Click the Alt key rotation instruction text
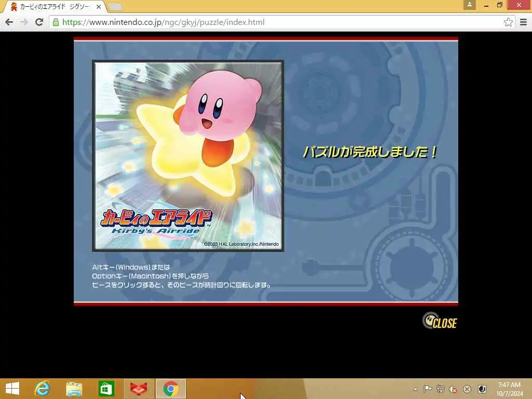532x399 pixels. (x=181, y=276)
